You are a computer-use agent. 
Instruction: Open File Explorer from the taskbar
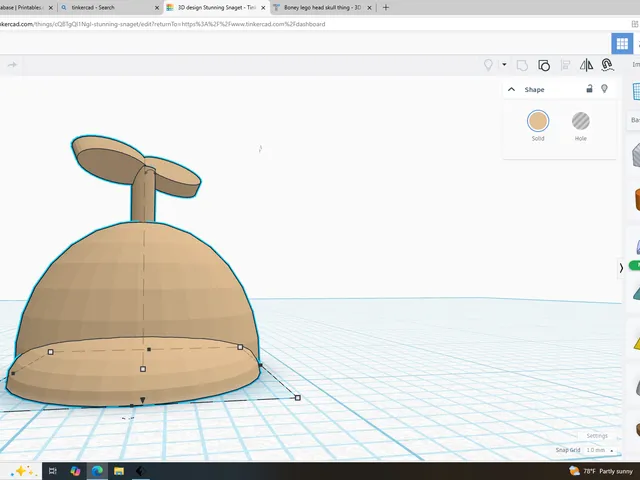click(x=119, y=471)
